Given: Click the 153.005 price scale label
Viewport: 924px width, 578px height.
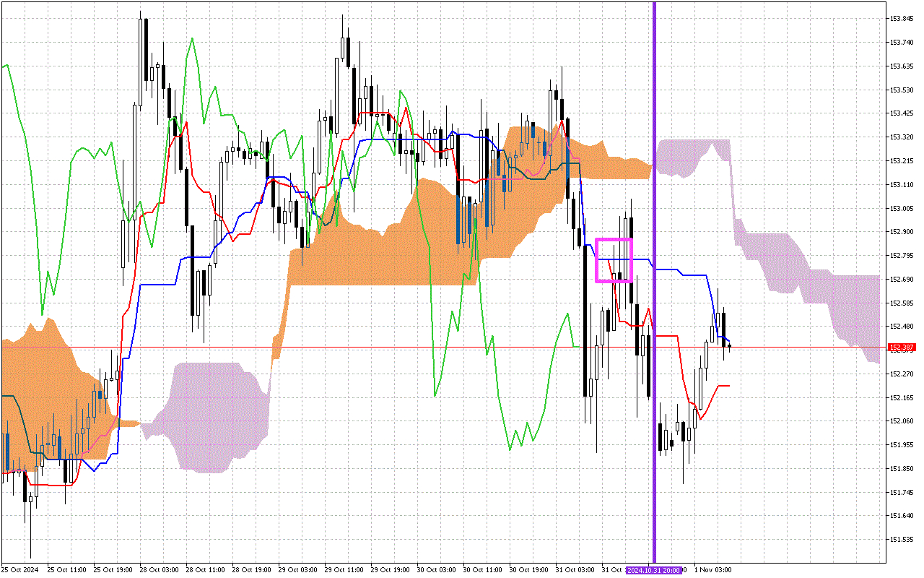Looking at the screenshot, I should point(902,209).
